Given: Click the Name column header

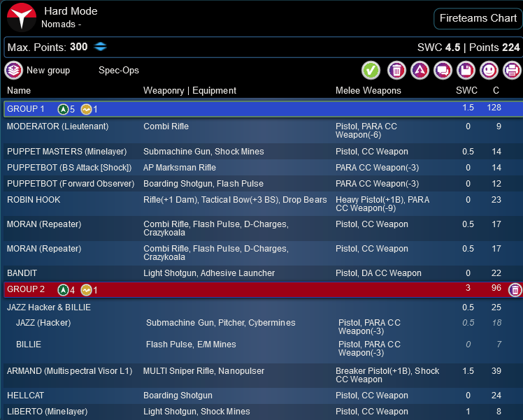Looking at the screenshot, I should tap(19, 91).
